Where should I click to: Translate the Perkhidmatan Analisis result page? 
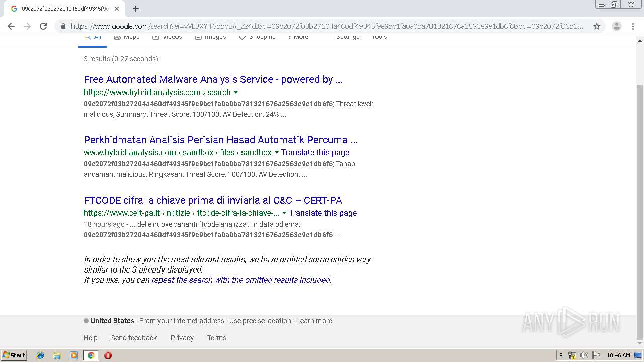click(x=315, y=152)
